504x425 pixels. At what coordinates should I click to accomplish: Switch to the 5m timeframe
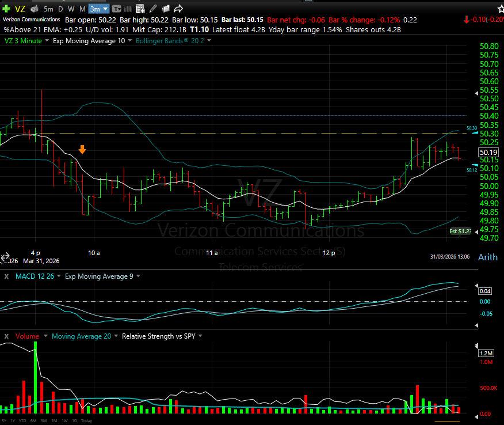tap(49, 9)
